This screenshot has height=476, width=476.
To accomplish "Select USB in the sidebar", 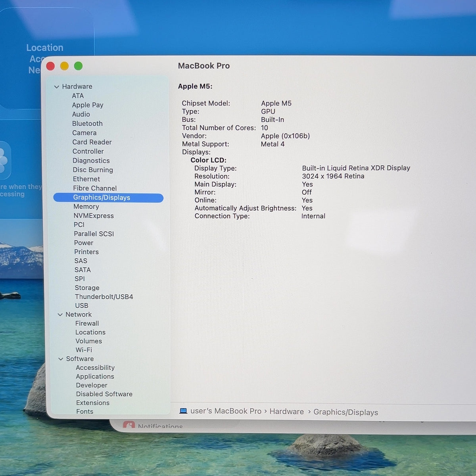I will click(x=82, y=306).
